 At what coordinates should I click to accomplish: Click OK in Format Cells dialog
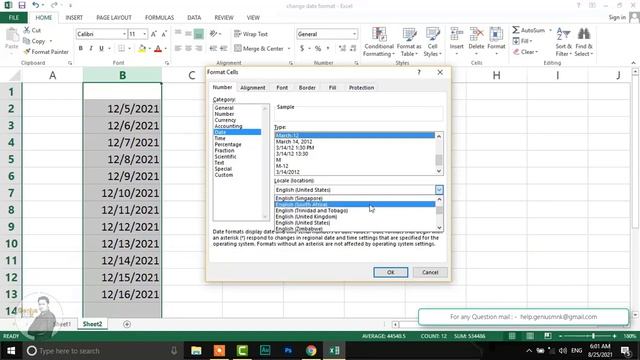tap(391, 272)
